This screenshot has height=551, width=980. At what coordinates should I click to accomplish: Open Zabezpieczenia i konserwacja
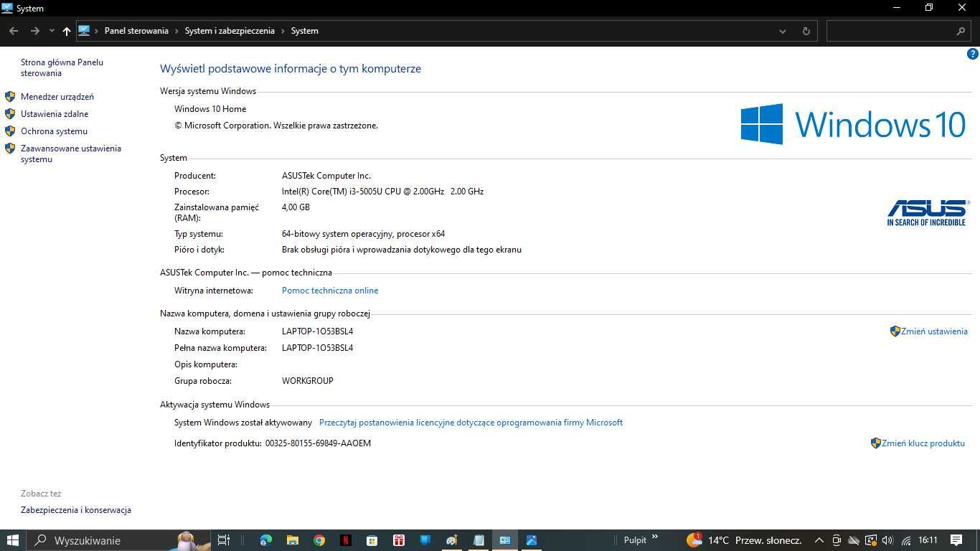coord(76,510)
